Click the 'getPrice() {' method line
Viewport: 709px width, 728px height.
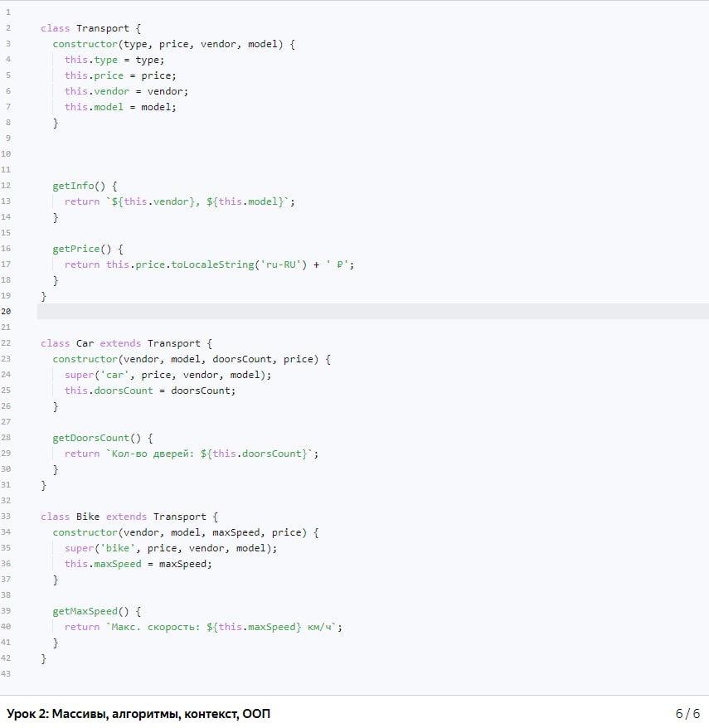pyautogui.click(x=88, y=249)
